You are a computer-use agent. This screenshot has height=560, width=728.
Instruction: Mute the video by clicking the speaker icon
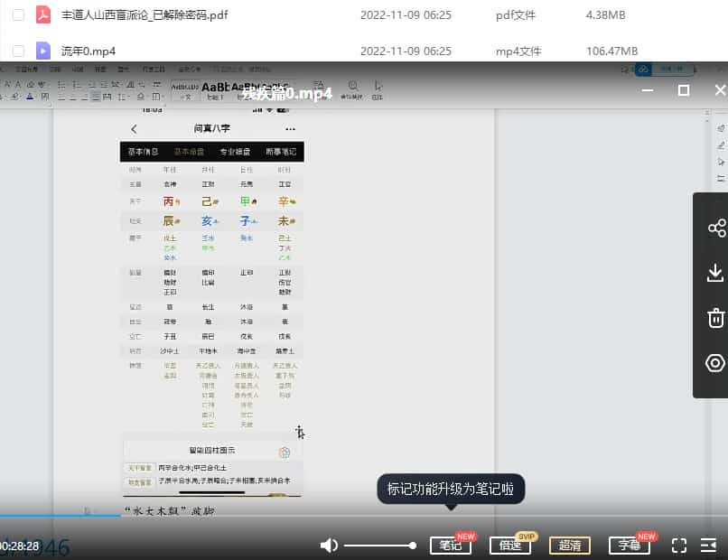click(x=329, y=546)
